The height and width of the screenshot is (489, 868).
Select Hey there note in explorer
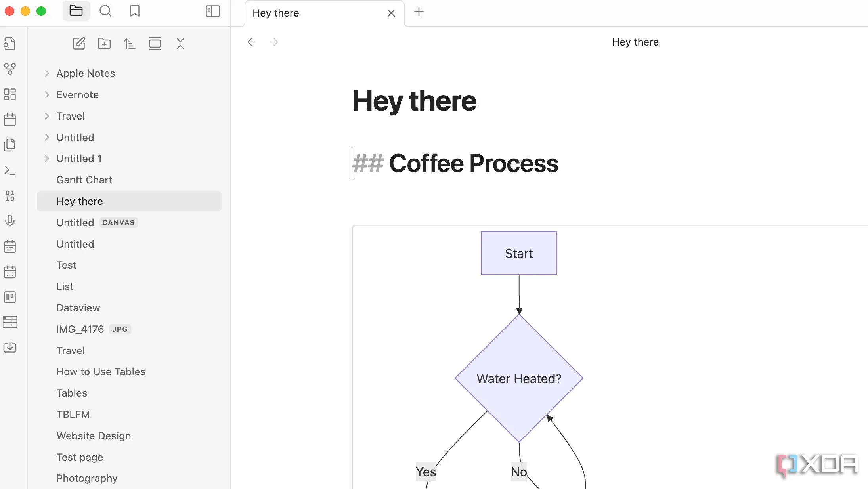[129, 201]
